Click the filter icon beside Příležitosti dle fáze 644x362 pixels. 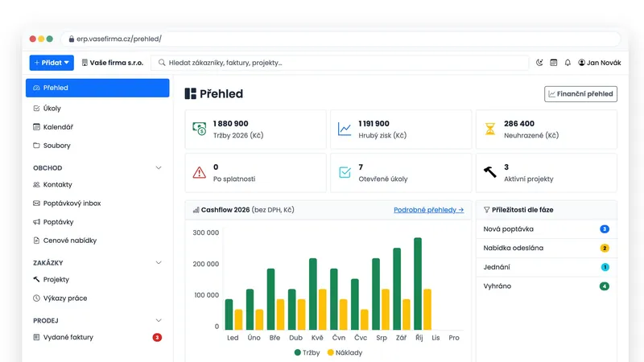(x=487, y=210)
